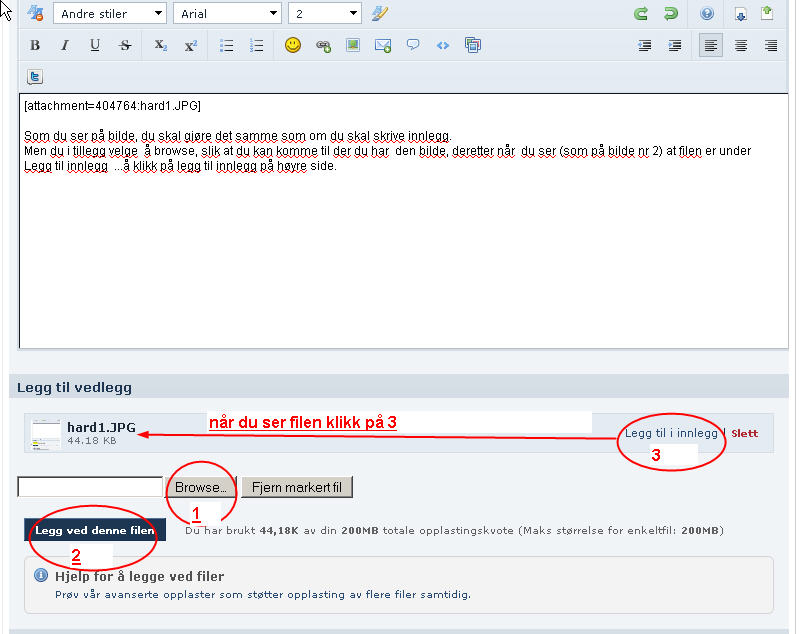Click the undo arrow icon
The image size is (804, 634).
point(640,13)
